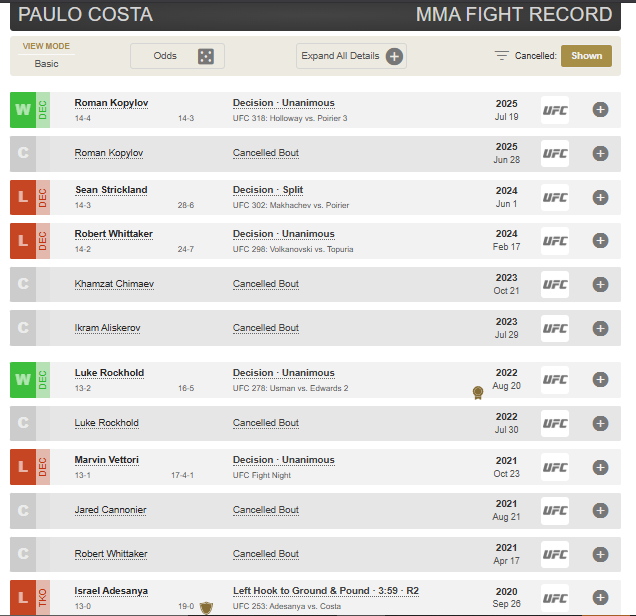
Task: Click green W result badge for Kopylov
Action: click(23, 110)
